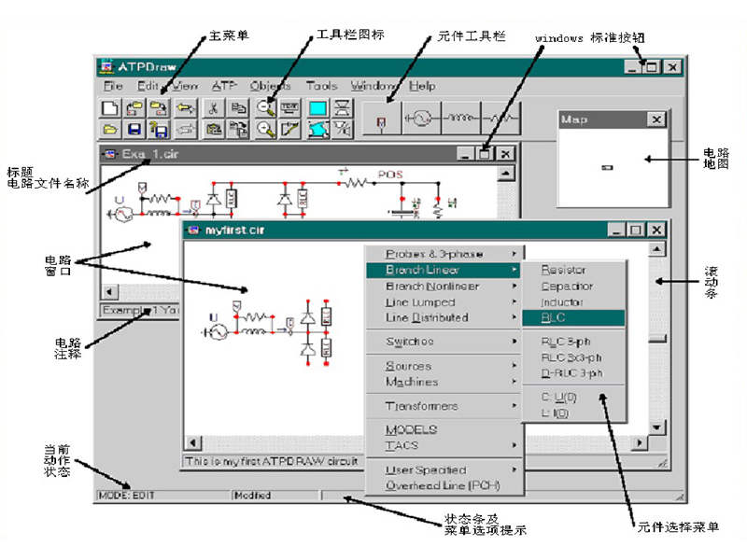Click the Save As floppy with question mark
Viewport: 747px width, 560px height.
pyautogui.click(x=159, y=129)
